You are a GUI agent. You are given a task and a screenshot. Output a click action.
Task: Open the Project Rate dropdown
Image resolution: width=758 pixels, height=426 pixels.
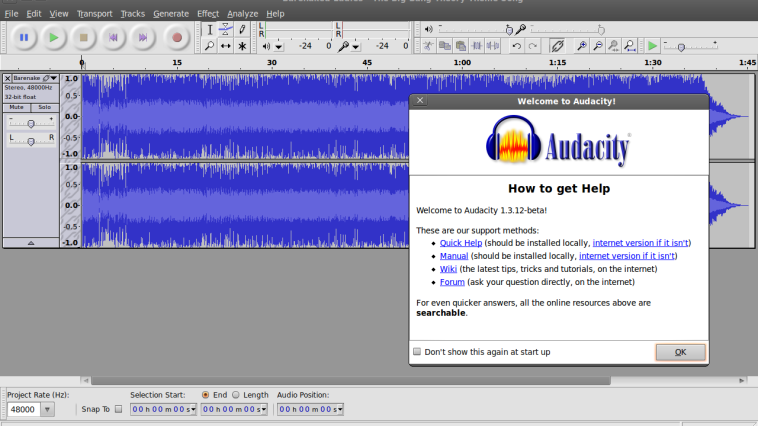[x=47, y=409]
